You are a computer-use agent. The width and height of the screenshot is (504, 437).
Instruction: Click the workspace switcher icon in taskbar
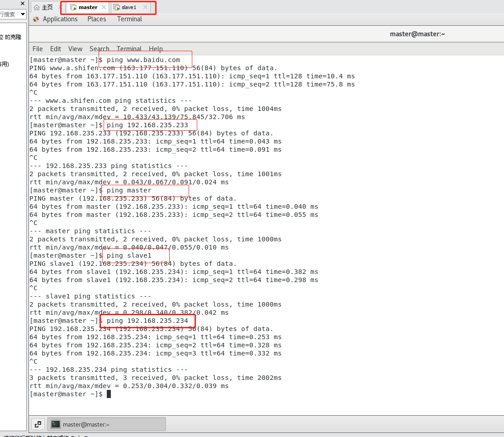click(x=38, y=424)
